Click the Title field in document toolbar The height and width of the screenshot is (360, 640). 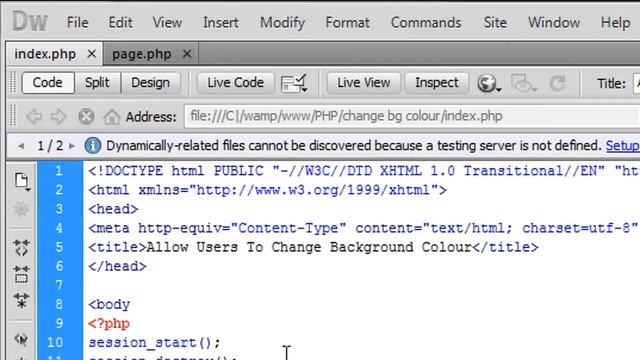(636, 83)
